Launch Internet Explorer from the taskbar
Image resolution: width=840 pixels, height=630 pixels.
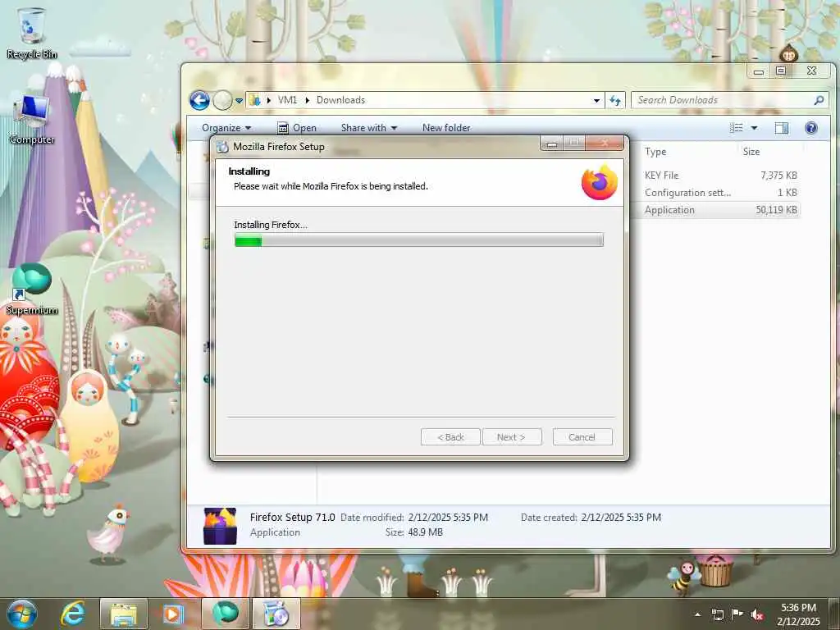coord(72,614)
